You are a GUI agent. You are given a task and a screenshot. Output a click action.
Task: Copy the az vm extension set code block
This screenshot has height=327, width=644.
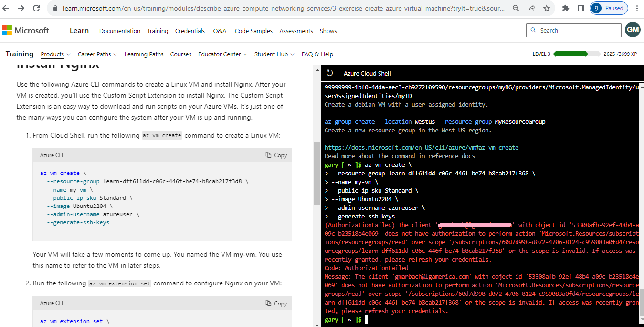coord(276,303)
